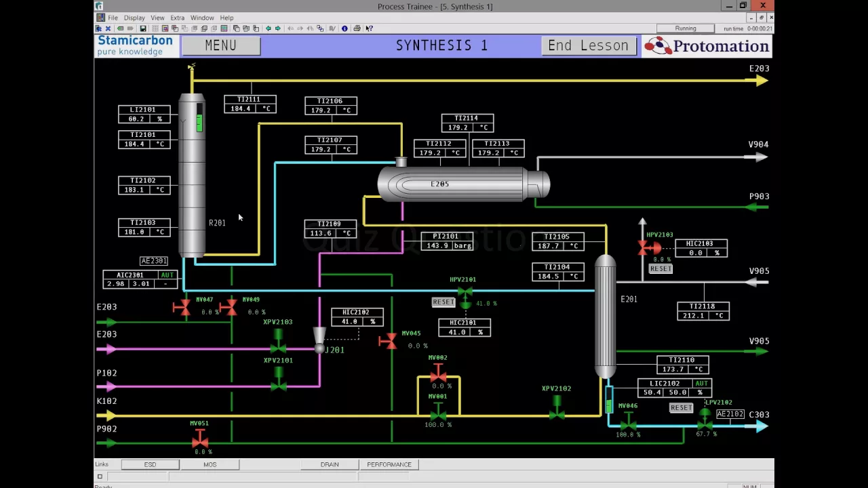
Task: Click the grid pattern toolbar icon
Action: coord(155,28)
